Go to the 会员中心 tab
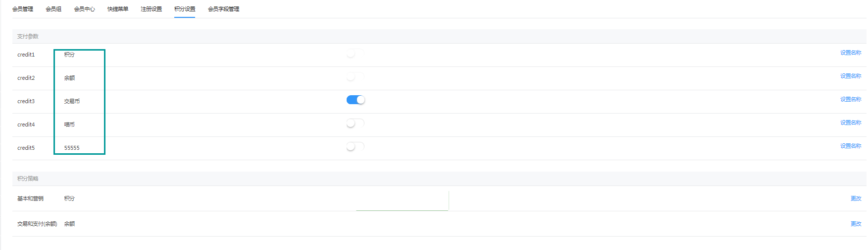 (85, 9)
